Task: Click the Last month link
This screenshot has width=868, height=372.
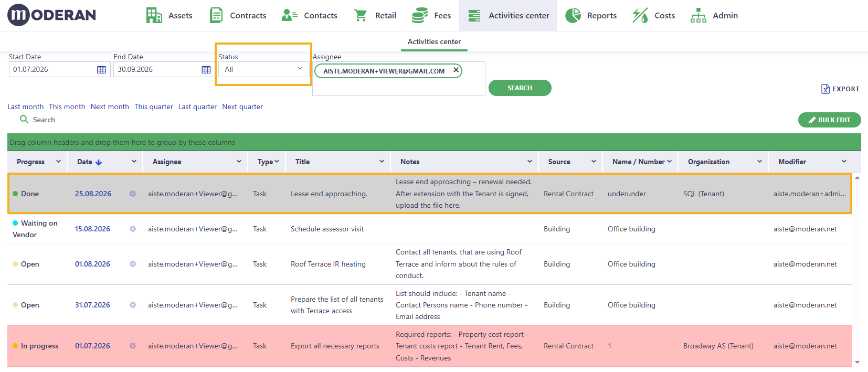Action: [25, 107]
